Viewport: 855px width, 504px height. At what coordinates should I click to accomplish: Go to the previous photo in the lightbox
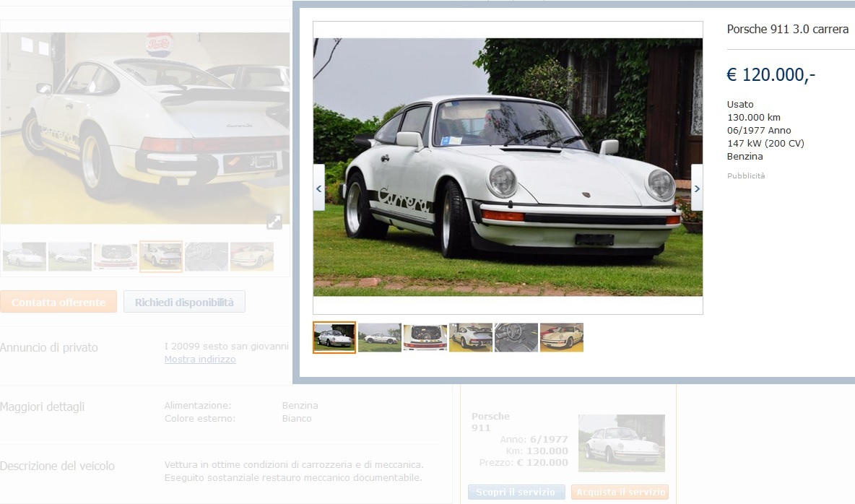click(x=319, y=188)
